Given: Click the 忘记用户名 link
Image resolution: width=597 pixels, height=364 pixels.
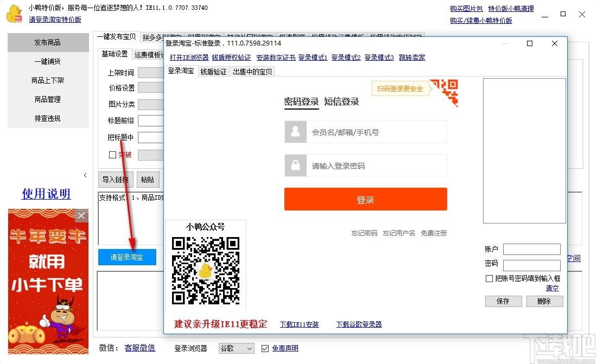Looking at the screenshot, I should [399, 233].
